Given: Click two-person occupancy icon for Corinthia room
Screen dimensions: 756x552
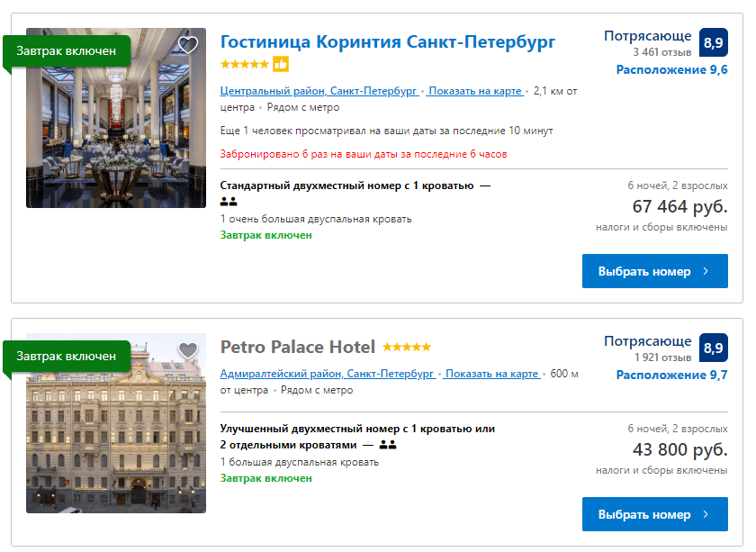Looking at the screenshot, I should click(229, 203).
